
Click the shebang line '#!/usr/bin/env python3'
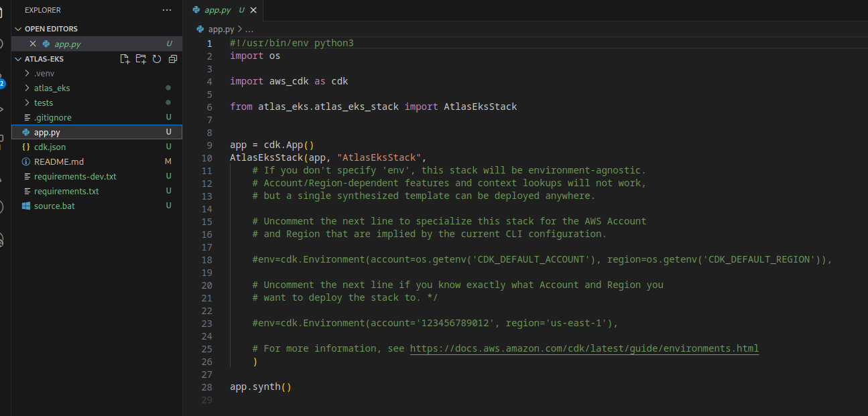[x=292, y=43]
